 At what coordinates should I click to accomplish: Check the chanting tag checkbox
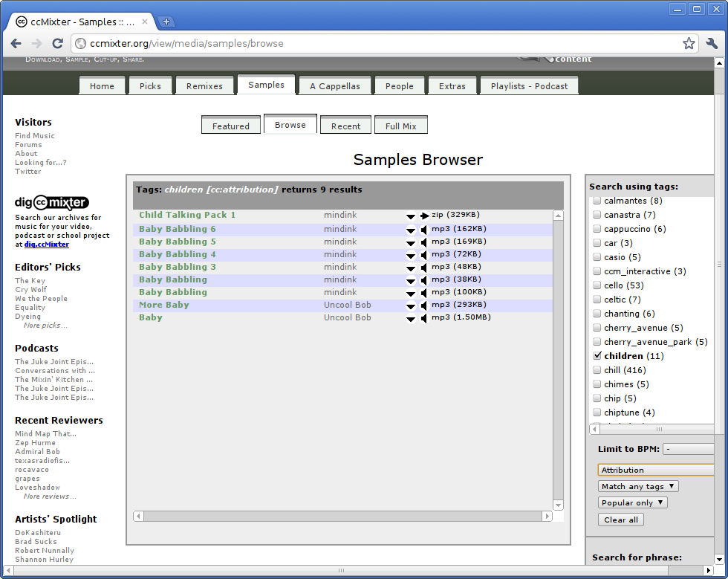click(x=597, y=314)
